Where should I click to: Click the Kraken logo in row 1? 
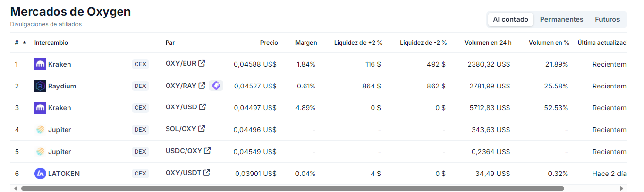(40, 64)
